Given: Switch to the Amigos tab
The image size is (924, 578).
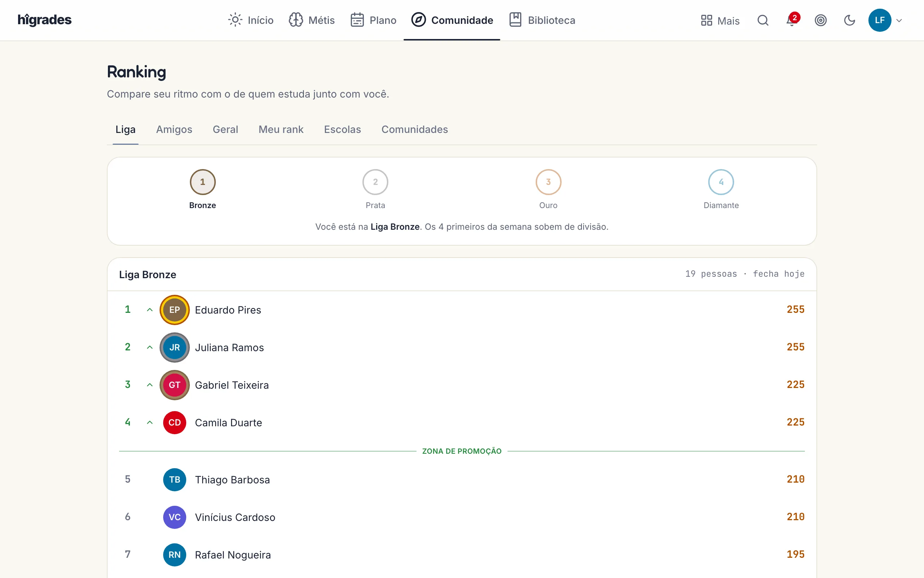Looking at the screenshot, I should pyautogui.click(x=174, y=130).
